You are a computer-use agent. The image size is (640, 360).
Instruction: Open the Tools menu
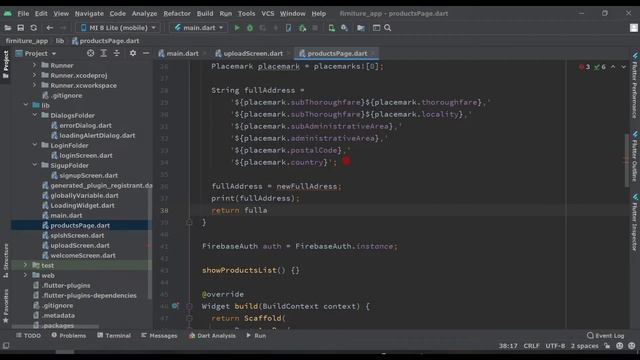click(247, 13)
